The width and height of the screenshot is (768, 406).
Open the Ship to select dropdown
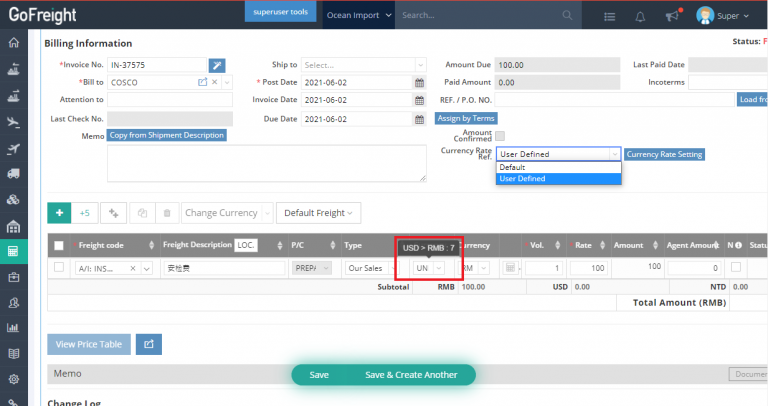click(x=364, y=65)
